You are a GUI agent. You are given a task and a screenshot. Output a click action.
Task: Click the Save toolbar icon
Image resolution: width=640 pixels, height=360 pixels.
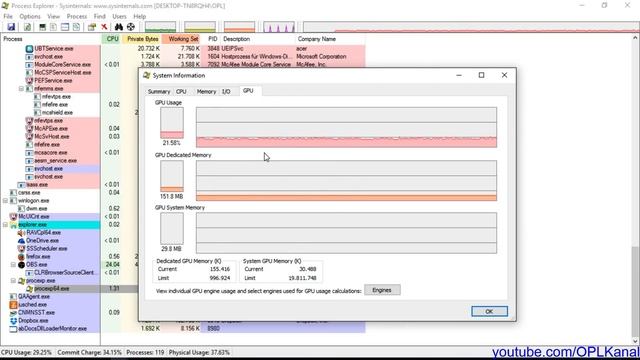[x=11, y=27]
